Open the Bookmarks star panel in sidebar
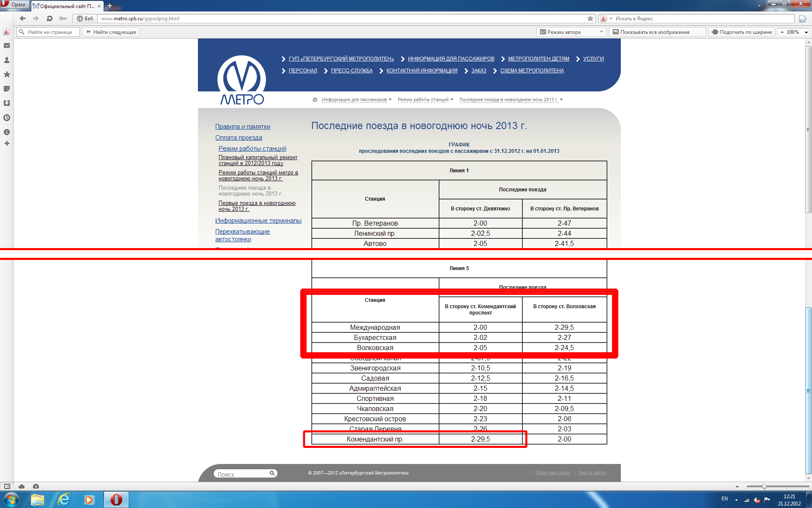 (7, 75)
